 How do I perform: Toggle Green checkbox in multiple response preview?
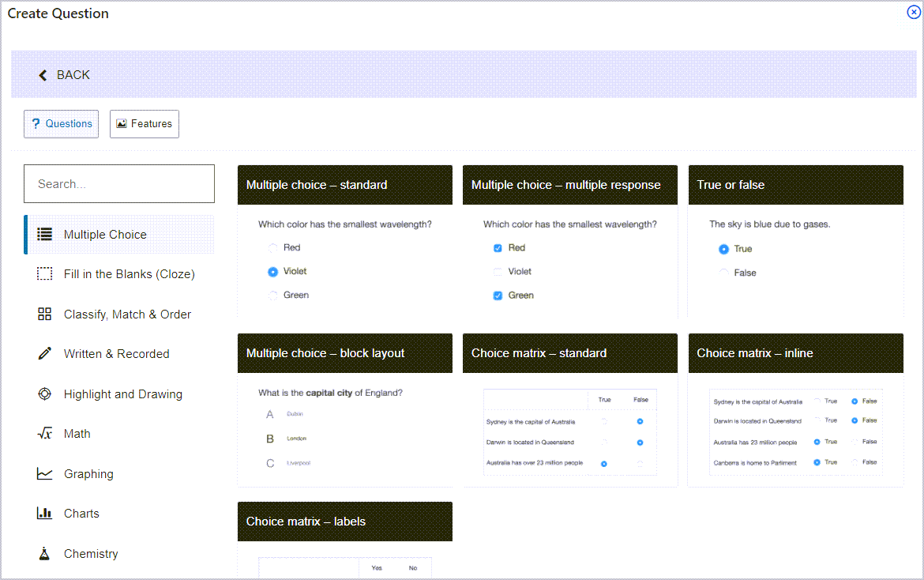tap(498, 296)
